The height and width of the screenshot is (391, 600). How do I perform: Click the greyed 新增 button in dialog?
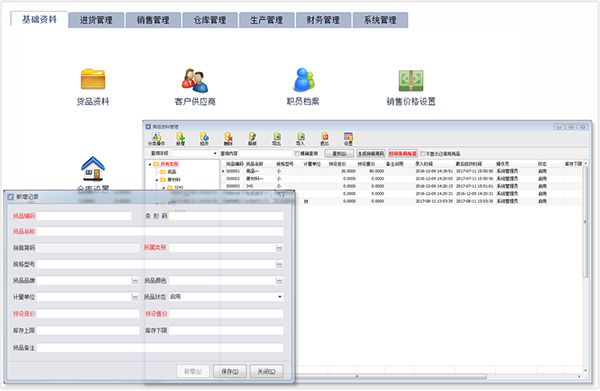193,371
